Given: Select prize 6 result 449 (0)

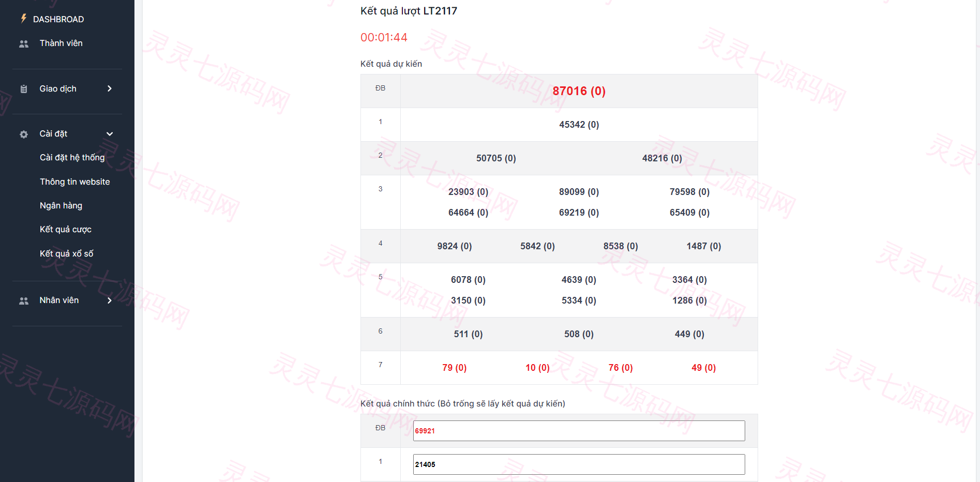Looking at the screenshot, I should [689, 334].
